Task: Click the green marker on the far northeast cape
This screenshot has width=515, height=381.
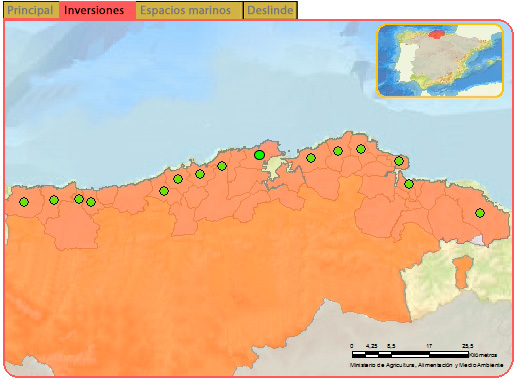Action: point(399,161)
